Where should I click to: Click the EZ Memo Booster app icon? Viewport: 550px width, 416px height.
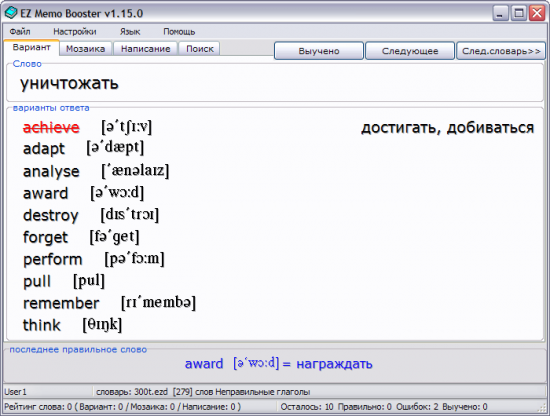[11, 13]
